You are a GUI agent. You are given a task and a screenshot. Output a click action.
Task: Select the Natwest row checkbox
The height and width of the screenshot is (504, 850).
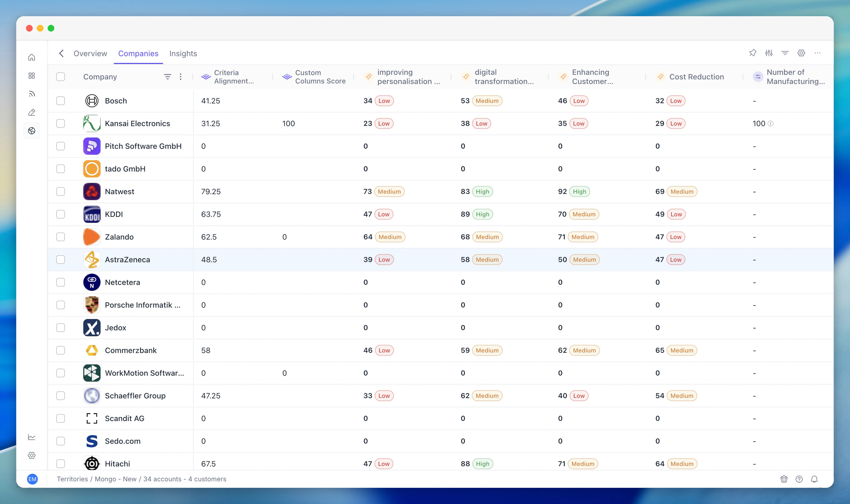coord(61,191)
